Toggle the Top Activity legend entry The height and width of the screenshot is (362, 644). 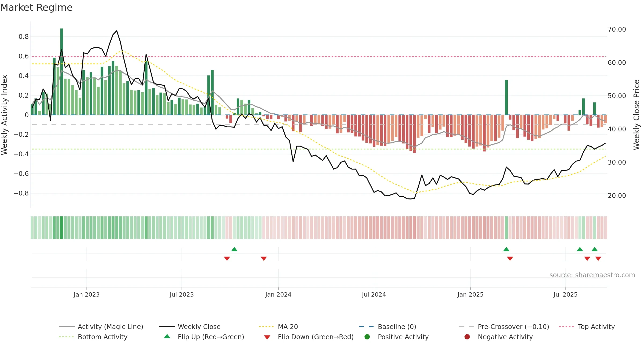(x=587, y=327)
